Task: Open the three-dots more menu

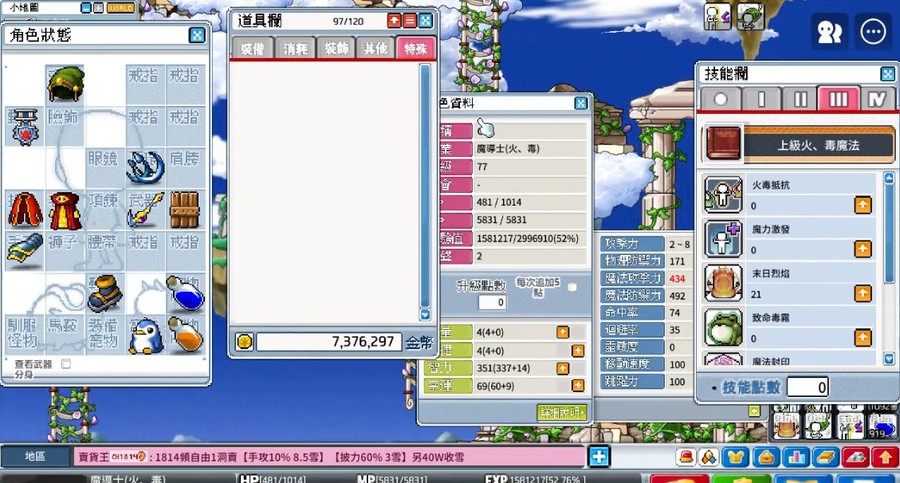Action: (873, 32)
